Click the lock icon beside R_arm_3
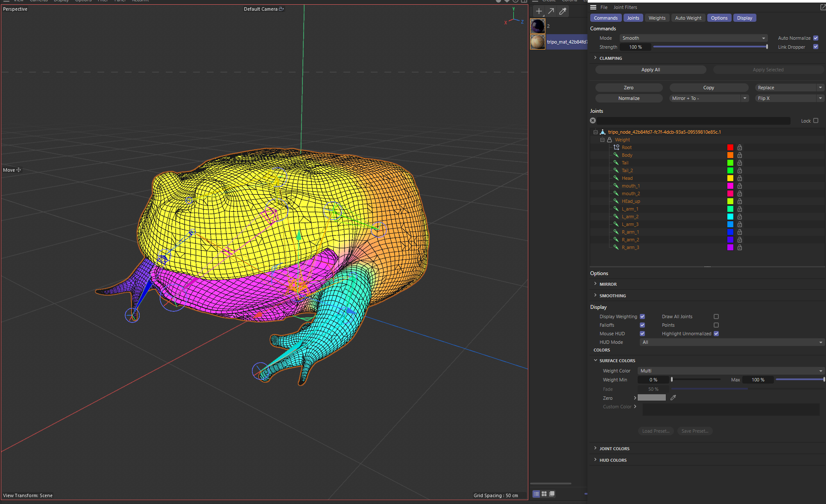The width and height of the screenshot is (826, 504). pos(739,247)
